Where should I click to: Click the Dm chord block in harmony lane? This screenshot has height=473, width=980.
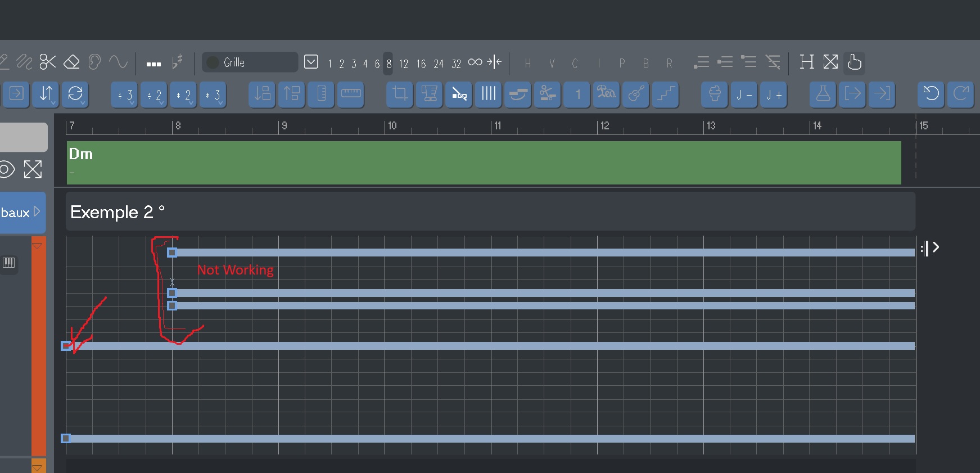pyautogui.click(x=484, y=163)
